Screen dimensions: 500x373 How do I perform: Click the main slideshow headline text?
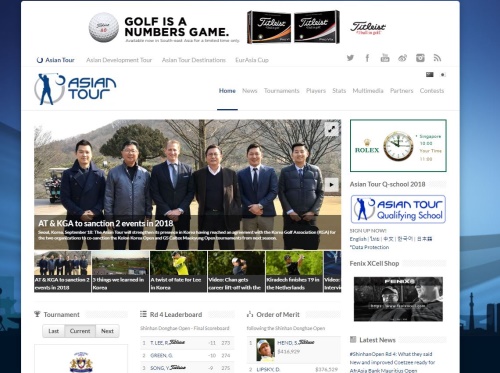point(106,223)
